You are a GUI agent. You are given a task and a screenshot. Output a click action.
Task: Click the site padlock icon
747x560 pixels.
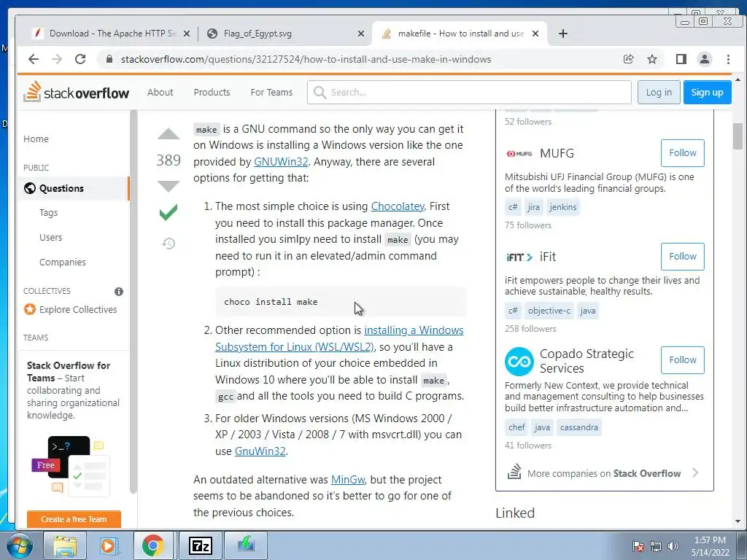point(109,59)
